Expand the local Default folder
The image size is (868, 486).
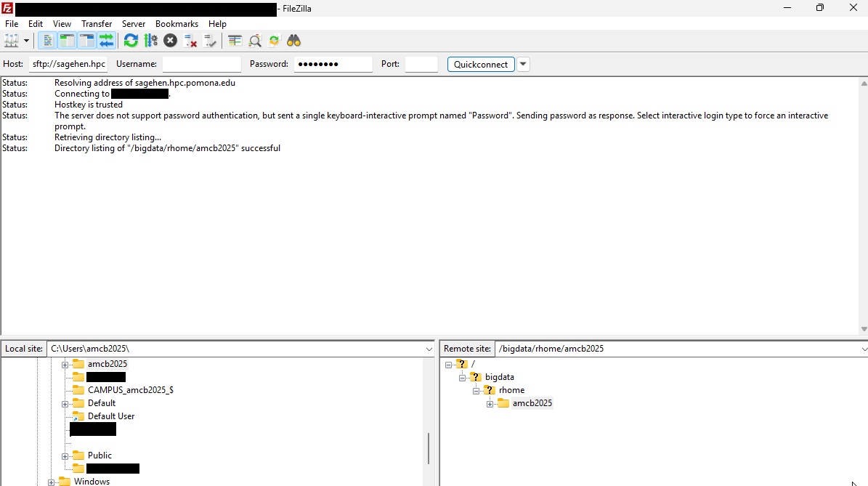click(65, 404)
